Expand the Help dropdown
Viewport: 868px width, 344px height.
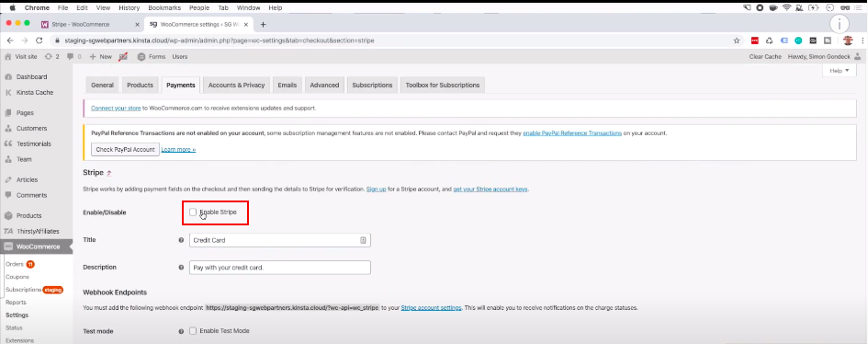(840, 70)
